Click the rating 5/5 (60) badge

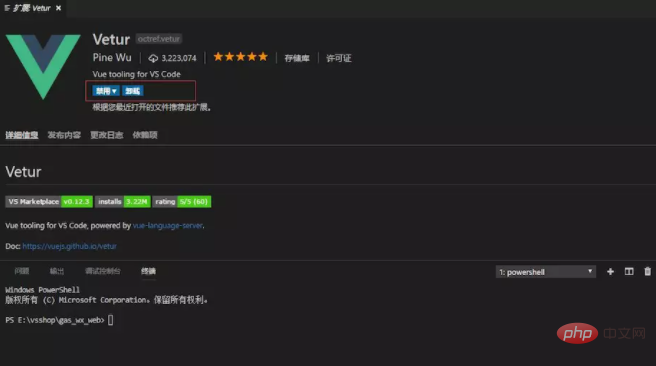[182, 202]
